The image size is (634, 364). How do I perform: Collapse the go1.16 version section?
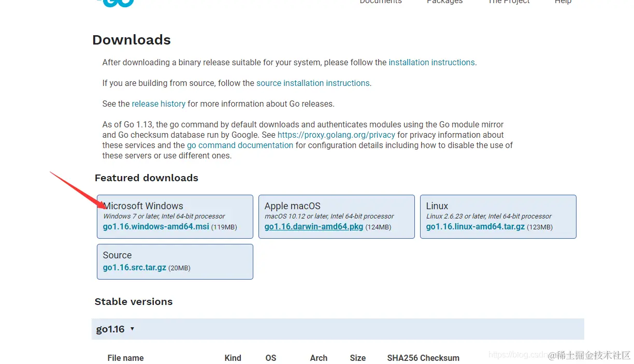116,329
